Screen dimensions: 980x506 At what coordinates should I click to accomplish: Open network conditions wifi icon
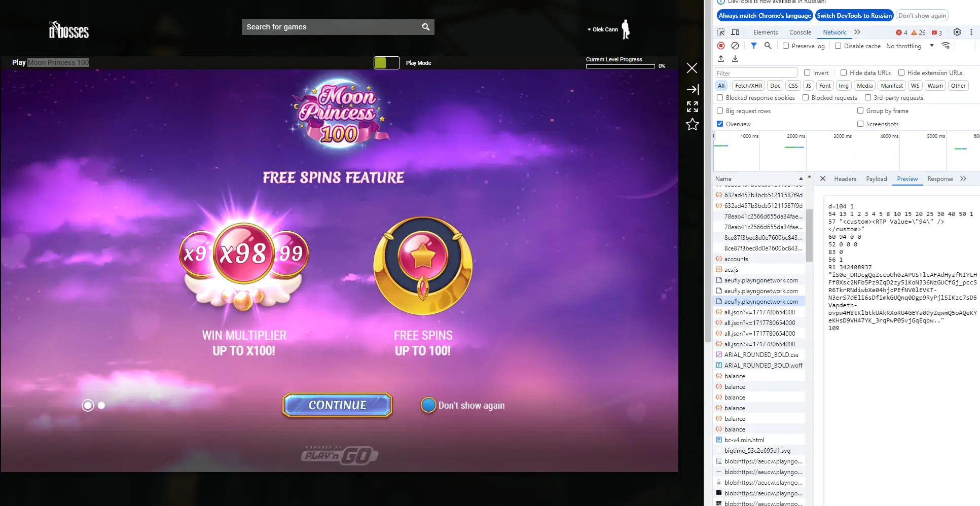click(x=946, y=46)
